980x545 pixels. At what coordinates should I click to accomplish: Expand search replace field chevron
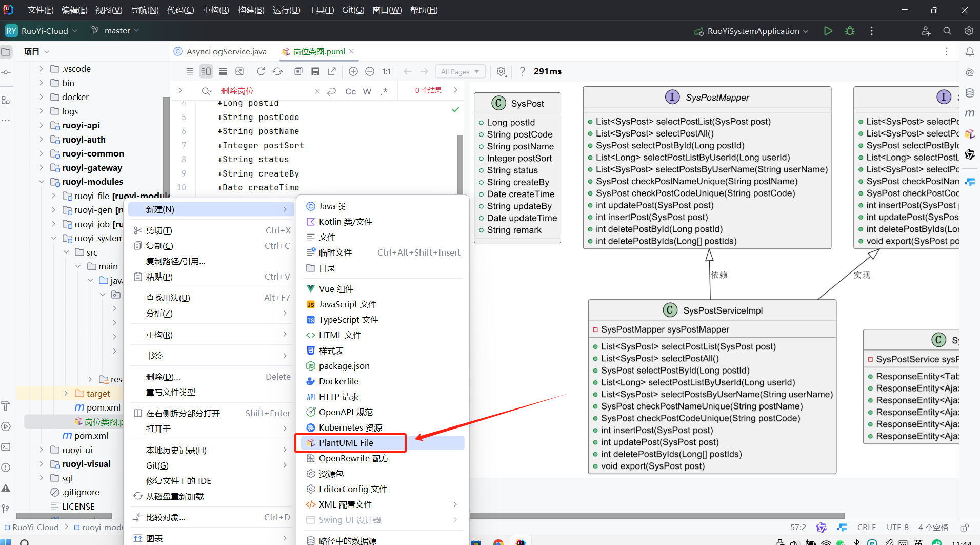(x=180, y=91)
